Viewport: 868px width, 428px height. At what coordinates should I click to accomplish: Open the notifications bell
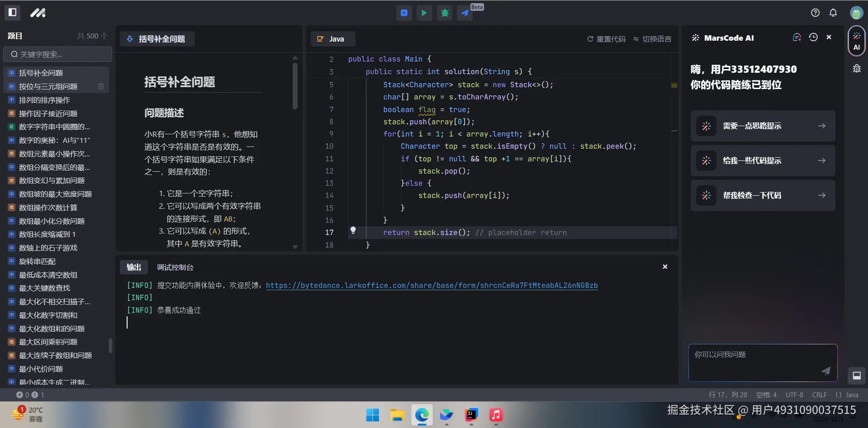(x=833, y=13)
